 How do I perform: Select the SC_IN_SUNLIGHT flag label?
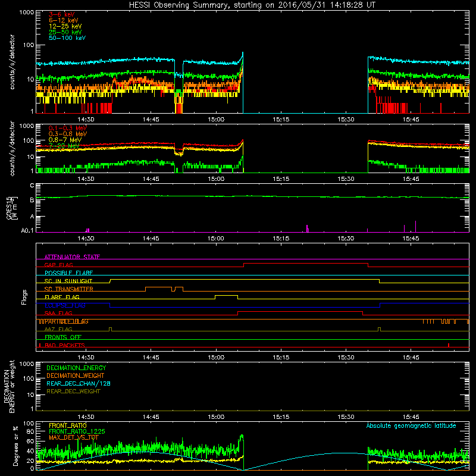pyautogui.click(x=68, y=281)
